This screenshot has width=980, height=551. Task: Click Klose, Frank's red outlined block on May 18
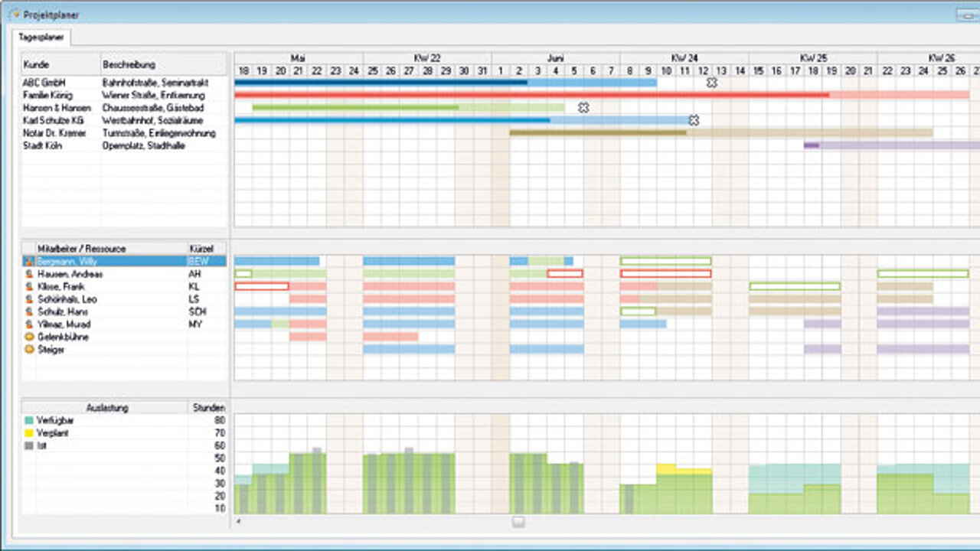click(262, 286)
